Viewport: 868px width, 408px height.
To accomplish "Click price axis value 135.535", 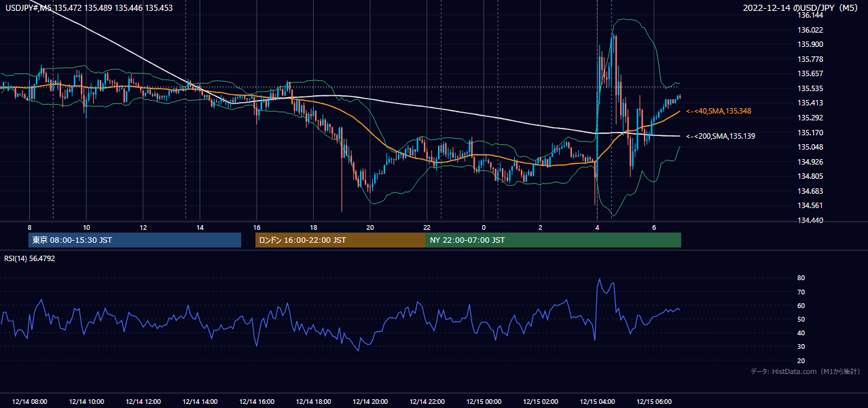I will (810, 88).
